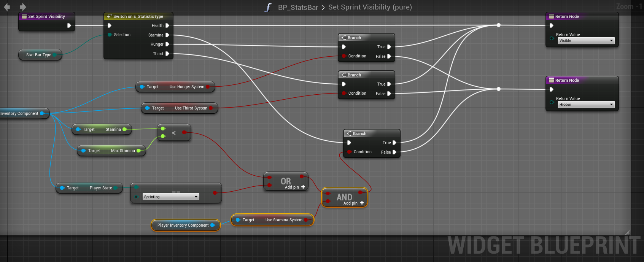Select the Player Inventory Component variable node

[183, 225]
